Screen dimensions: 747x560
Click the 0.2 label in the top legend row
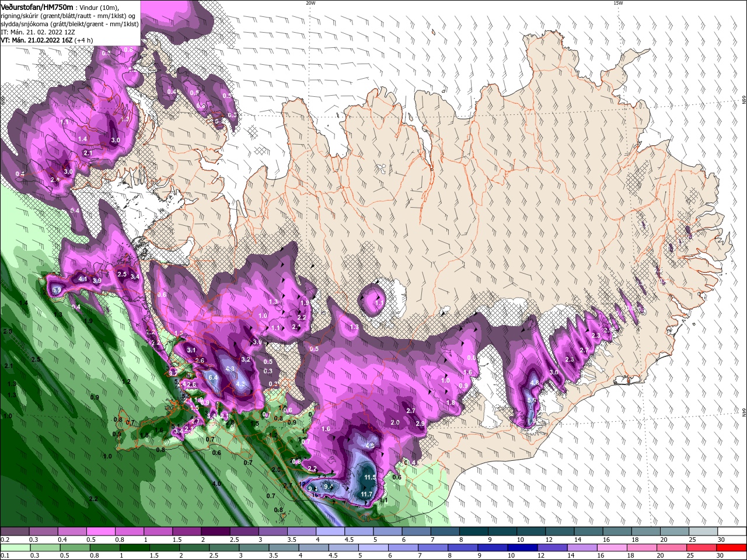pyautogui.click(x=5, y=540)
